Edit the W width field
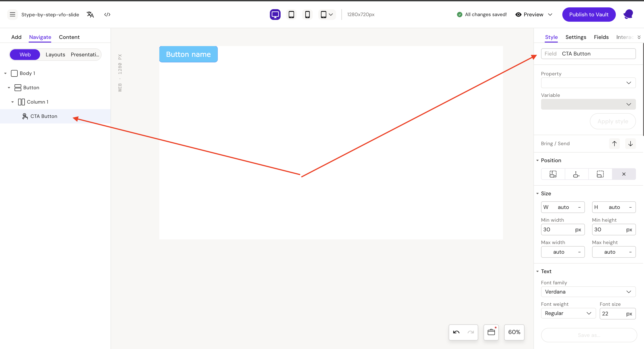Screen dimensions: 644x349 [563, 207]
